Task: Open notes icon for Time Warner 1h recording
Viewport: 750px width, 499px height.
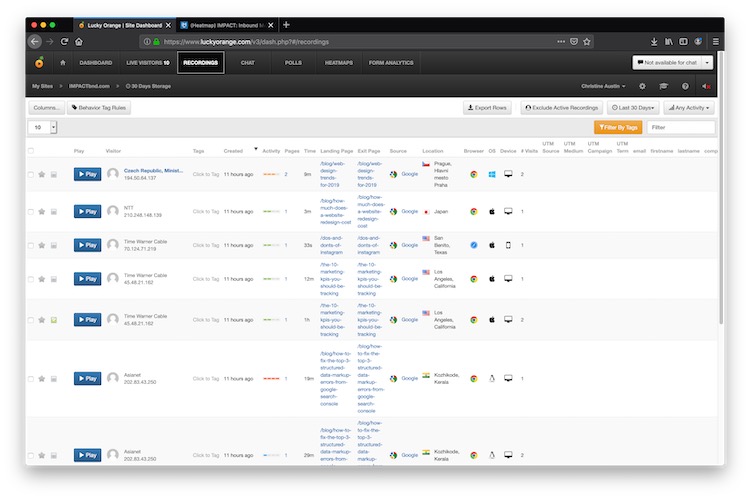Action: point(54,320)
